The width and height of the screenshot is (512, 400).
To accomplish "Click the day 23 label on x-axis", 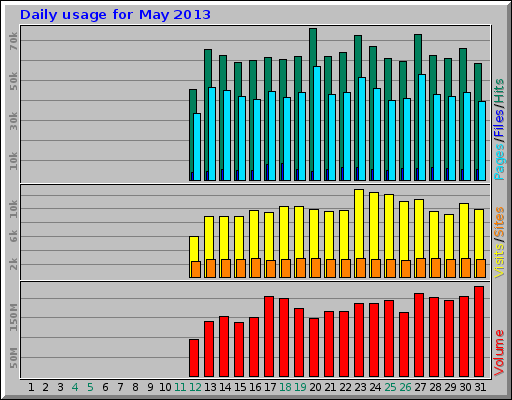I will coord(360,387).
